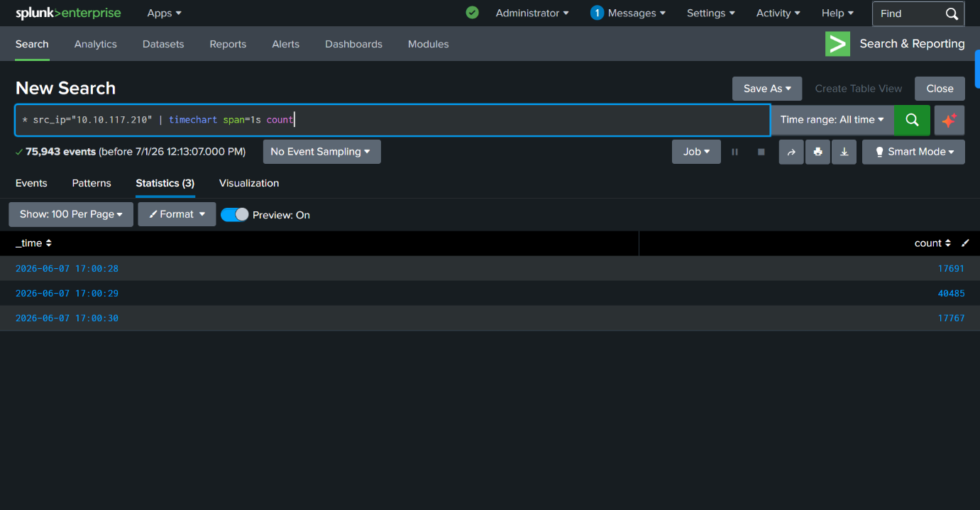Export results with download icon

coord(844,152)
